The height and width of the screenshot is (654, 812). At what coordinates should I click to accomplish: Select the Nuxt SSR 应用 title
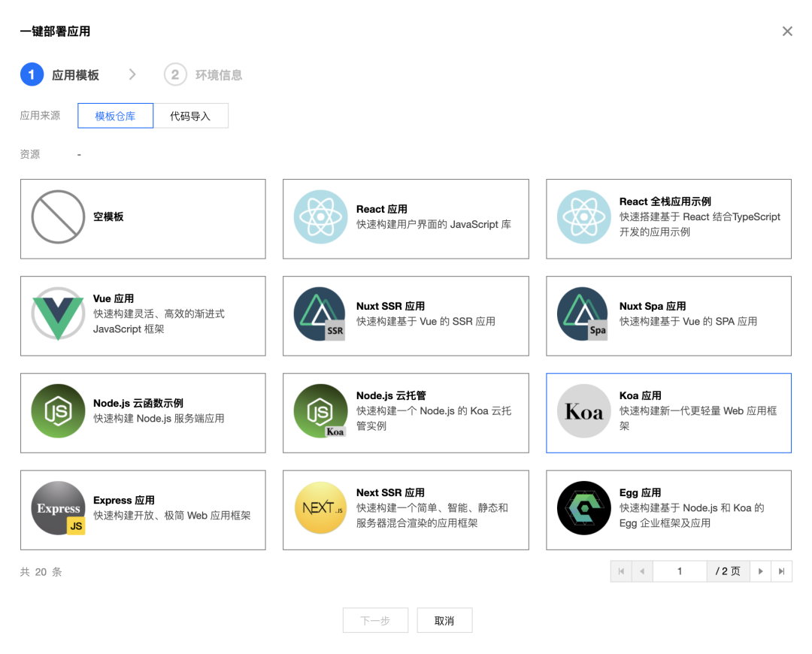tap(390, 306)
